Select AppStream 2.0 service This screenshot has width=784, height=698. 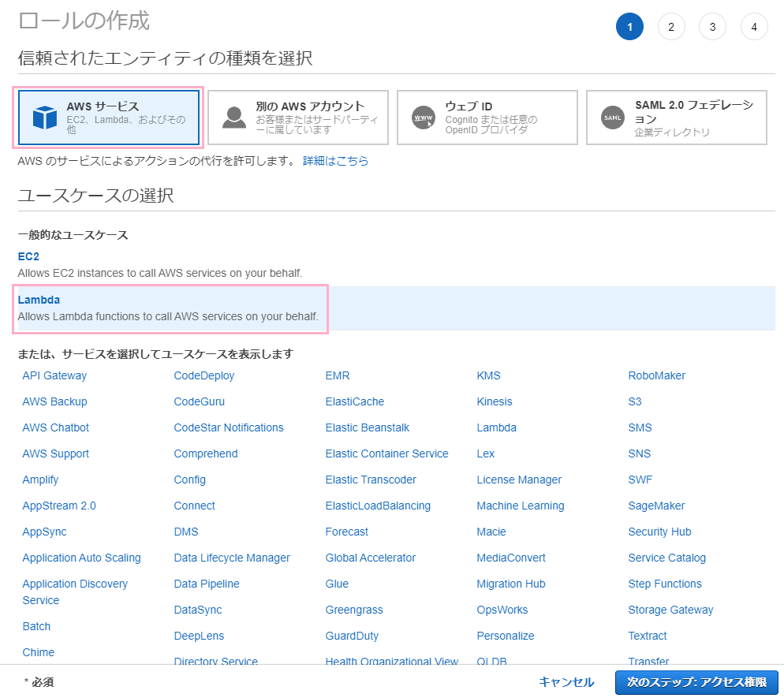[x=59, y=506]
